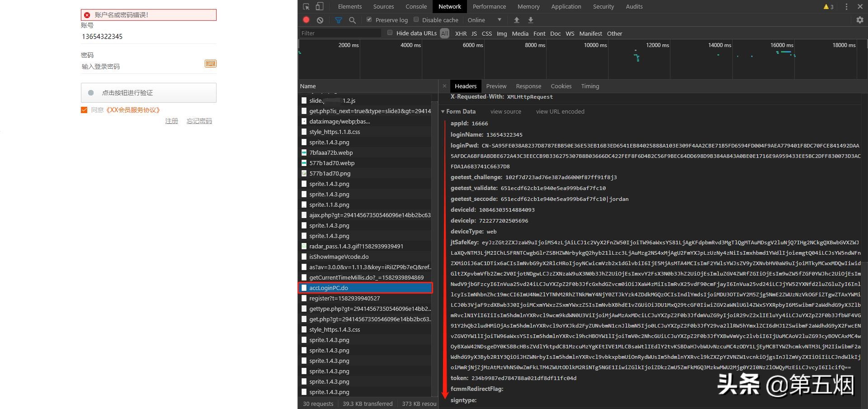Click the virtual keyboard icon in password field

[x=211, y=63]
